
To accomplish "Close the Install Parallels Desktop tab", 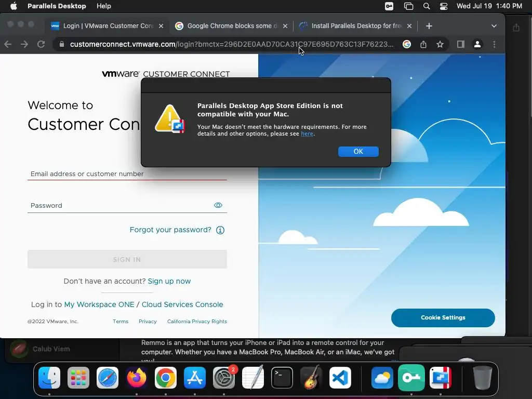I will point(409,26).
